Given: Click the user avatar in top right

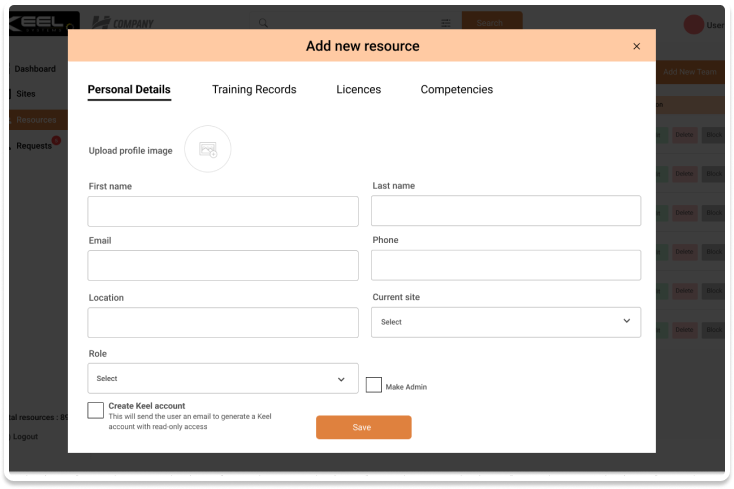Looking at the screenshot, I should (x=693, y=25).
